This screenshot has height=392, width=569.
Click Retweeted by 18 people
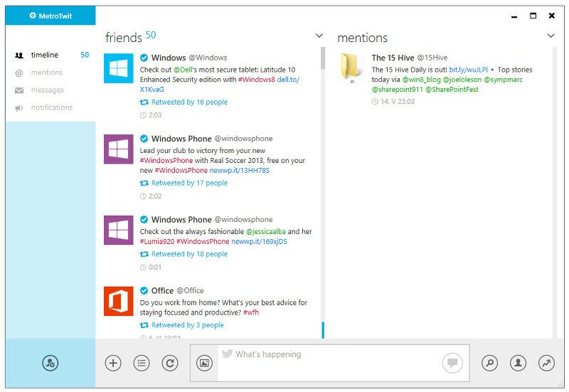click(189, 254)
